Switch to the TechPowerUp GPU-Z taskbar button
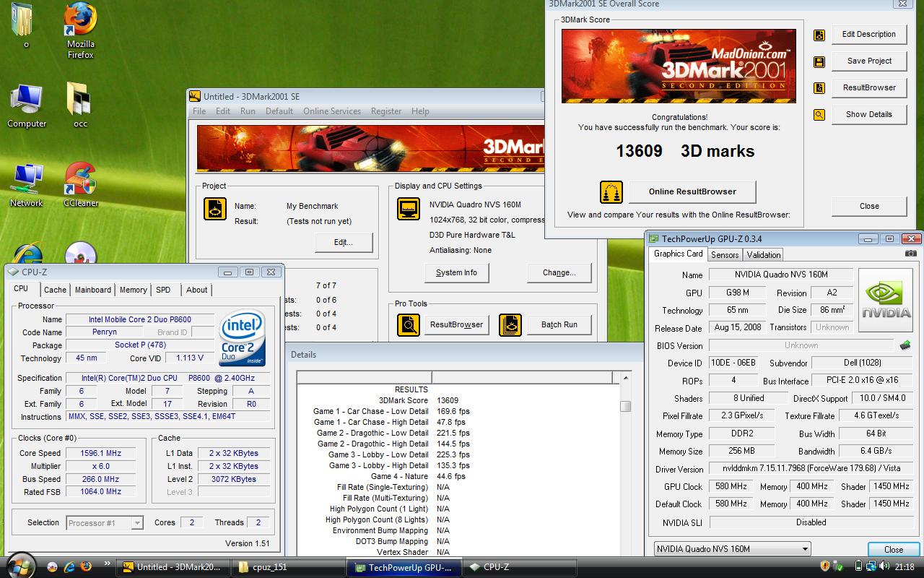 pyautogui.click(x=402, y=567)
